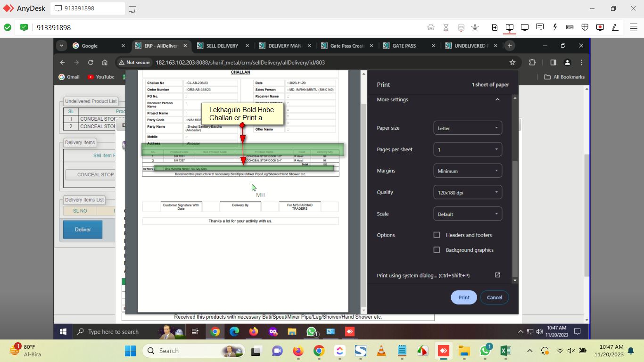Click the Print button
The height and width of the screenshot is (362, 644).
pyautogui.click(x=464, y=297)
